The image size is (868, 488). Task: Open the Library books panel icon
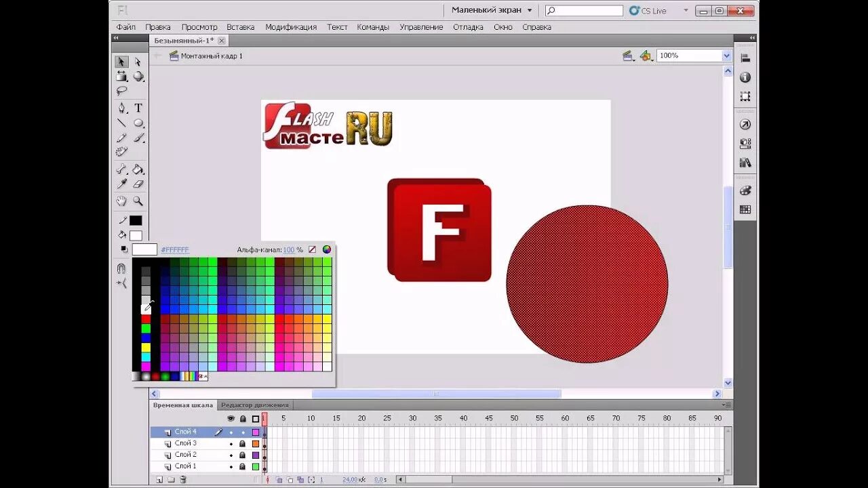click(x=745, y=163)
